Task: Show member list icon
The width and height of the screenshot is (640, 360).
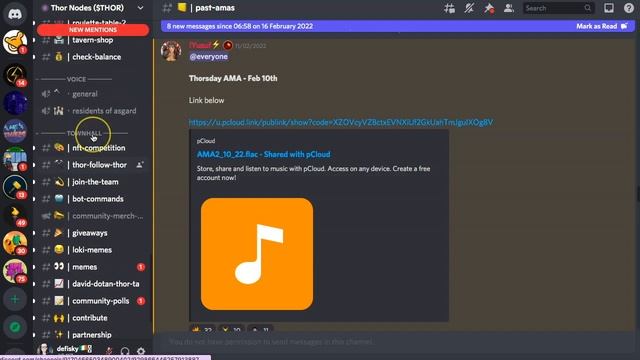Action: [x=509, y=8]
